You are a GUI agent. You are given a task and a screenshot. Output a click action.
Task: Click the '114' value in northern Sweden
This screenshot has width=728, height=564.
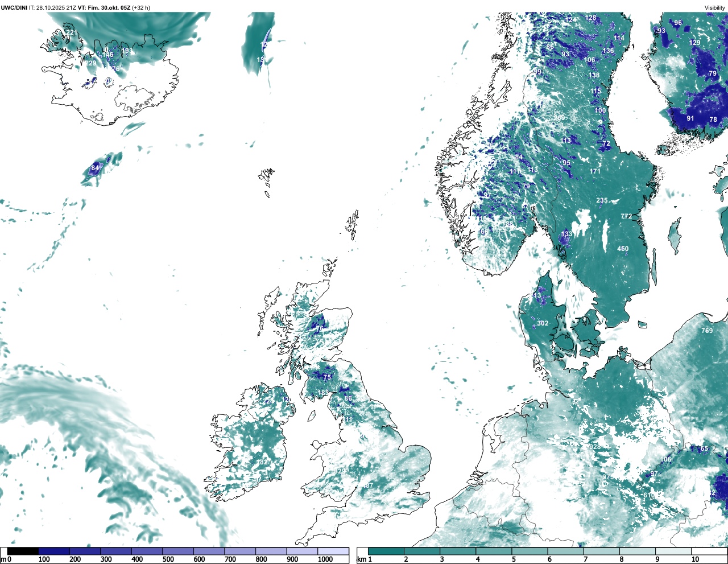(x=619, y=38)
